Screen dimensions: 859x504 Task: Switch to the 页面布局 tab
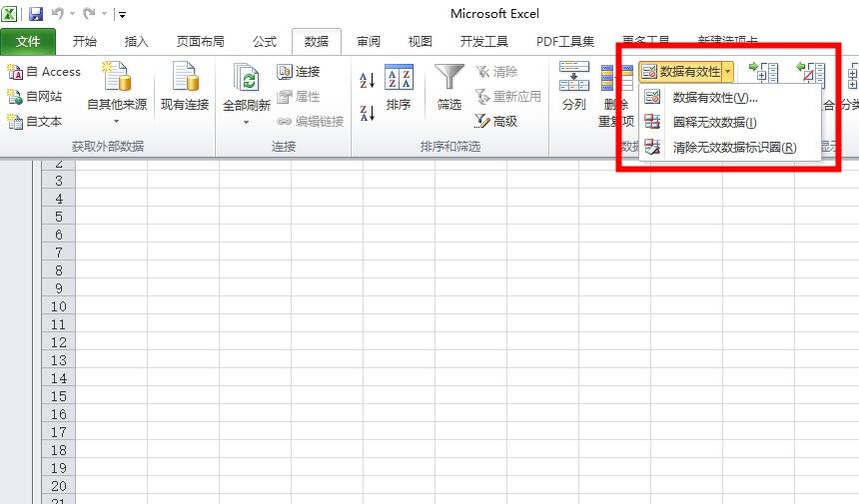(x=200, y=42)
